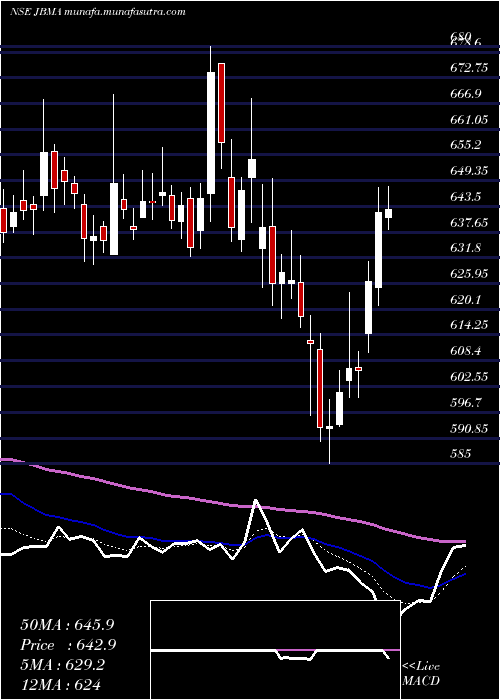The width and height of the screenshot is (500, 700).
Task: Click the 614.25 price axis label
Action: pyautogui.click(x=469, y=325)
